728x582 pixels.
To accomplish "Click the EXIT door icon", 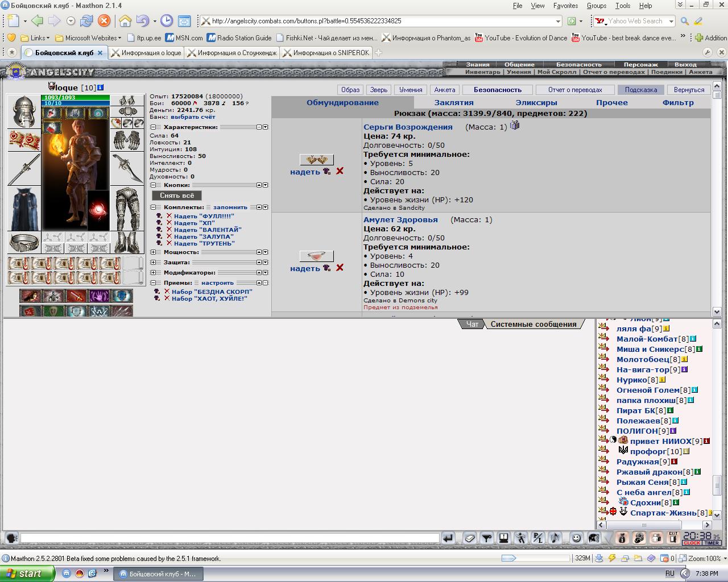I will point(673,538).
